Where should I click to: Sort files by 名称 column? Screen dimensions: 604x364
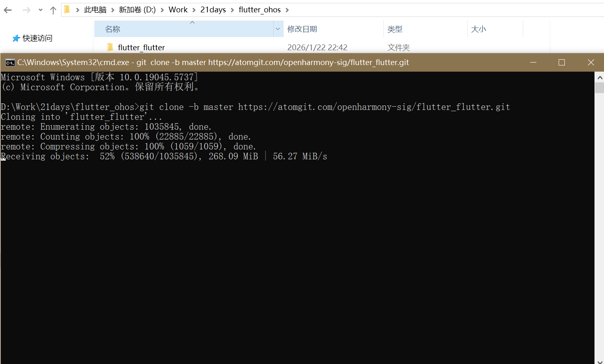click(x=184, y=29)
